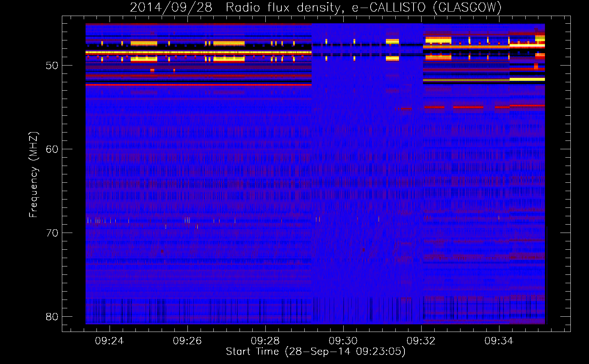This screenshot has width=589, height=364.
Task: Click the '09:30' time tick label
Action: click(343, 341)
